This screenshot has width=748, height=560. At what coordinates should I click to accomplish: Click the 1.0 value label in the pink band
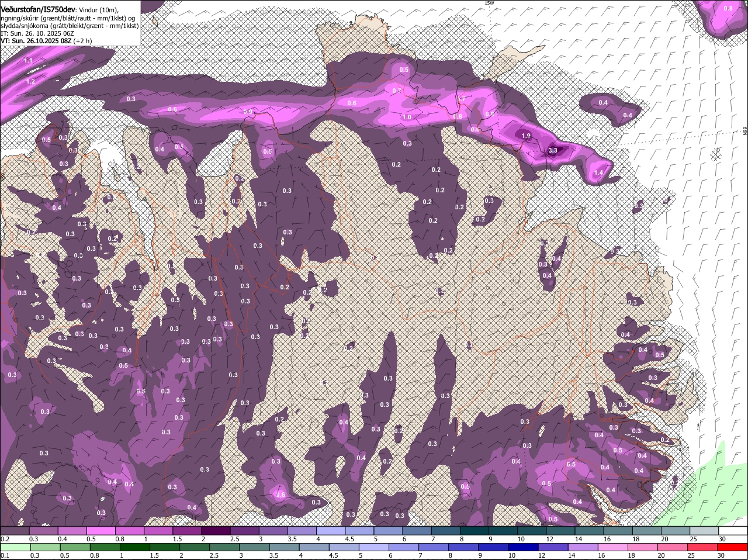click(x=407, y=117)
